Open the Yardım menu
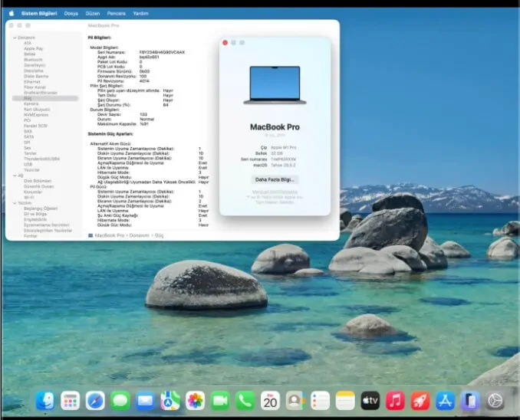 click(x=140, y=13)
